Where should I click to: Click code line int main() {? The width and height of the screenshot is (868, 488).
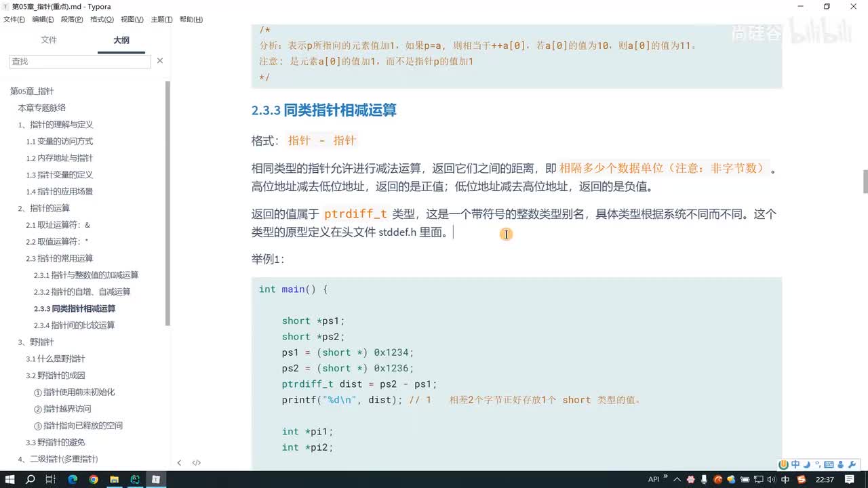pos(294,289)
